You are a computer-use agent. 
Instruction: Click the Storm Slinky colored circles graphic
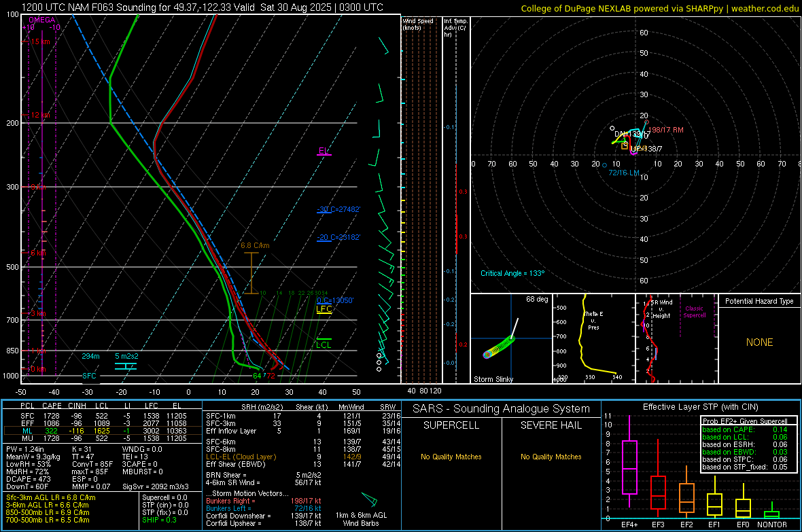click(x=499, y=347)
